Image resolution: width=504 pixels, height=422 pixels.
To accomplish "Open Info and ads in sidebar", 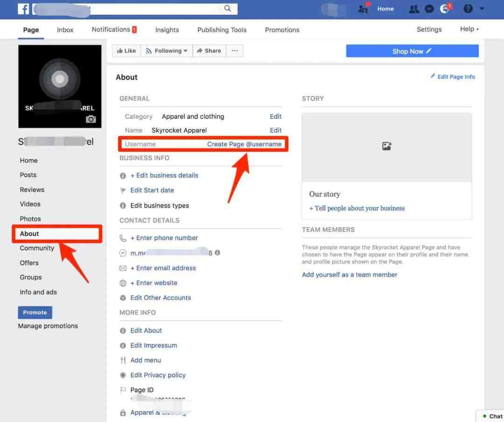I will click(38, 292).
